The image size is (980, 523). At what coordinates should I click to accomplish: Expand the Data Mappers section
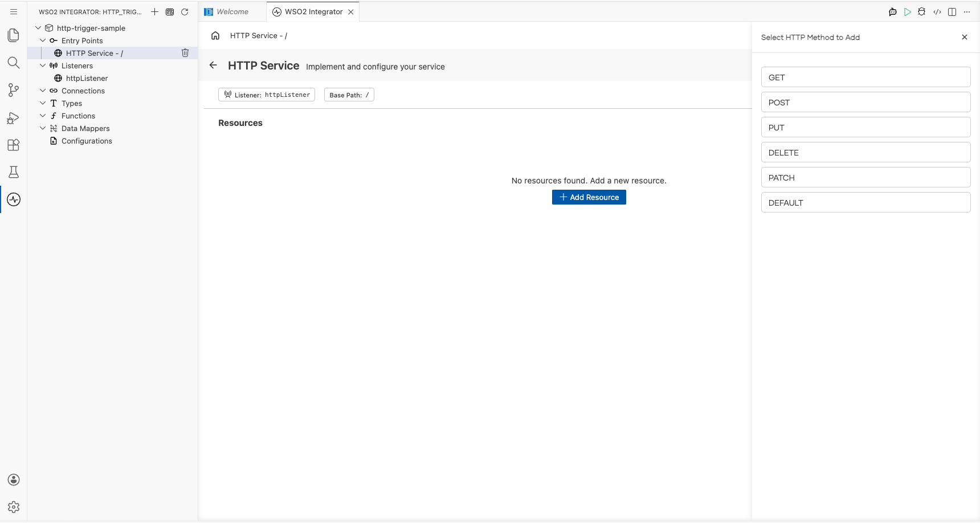(x=43, y=128)
